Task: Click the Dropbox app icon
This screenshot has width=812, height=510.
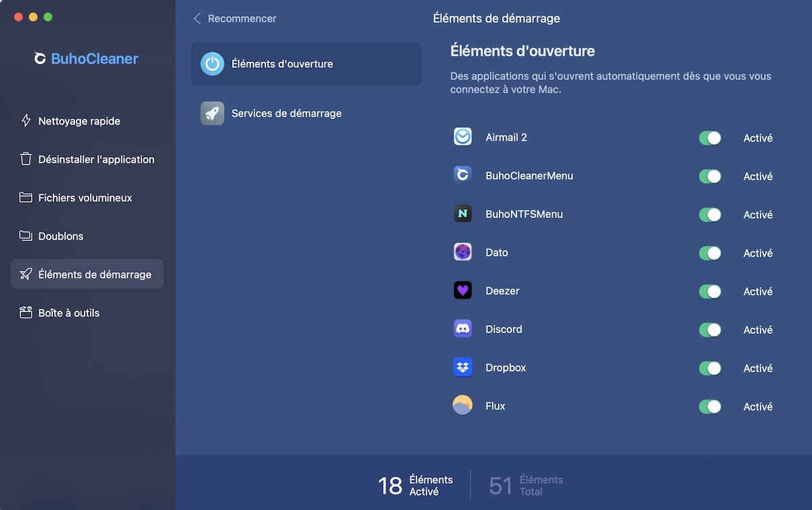Action: 463,368
